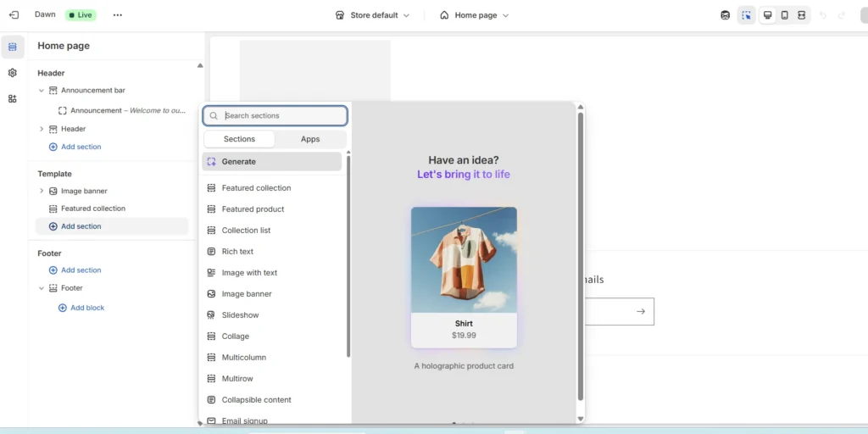
Task: Toggle the preview inspector selection tool
Action: coord(746,15)
